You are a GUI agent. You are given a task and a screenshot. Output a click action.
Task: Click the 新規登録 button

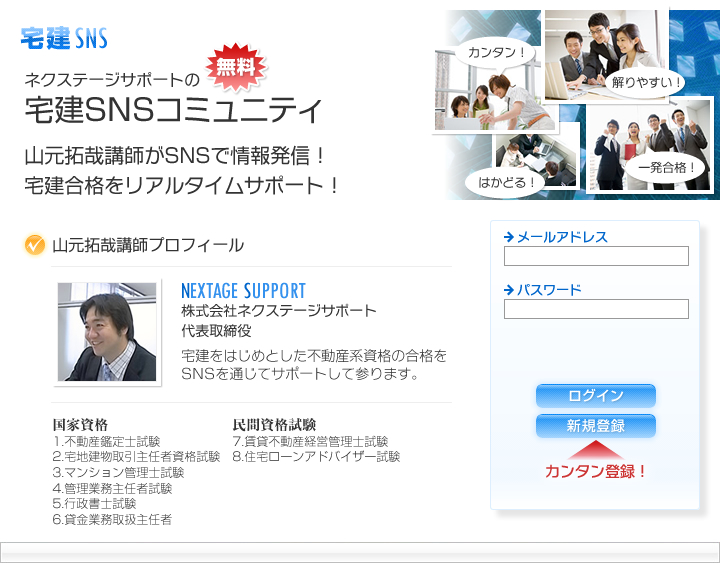(596, 426)
